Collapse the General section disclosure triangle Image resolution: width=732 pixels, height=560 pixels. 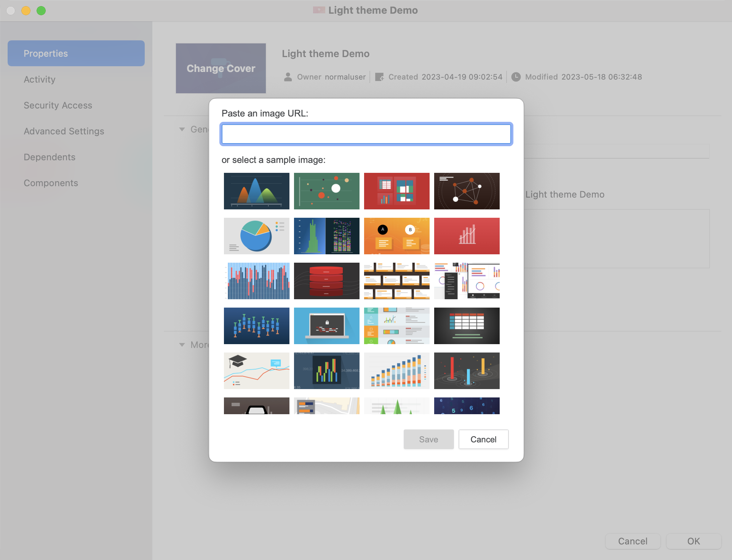(182, 129)
